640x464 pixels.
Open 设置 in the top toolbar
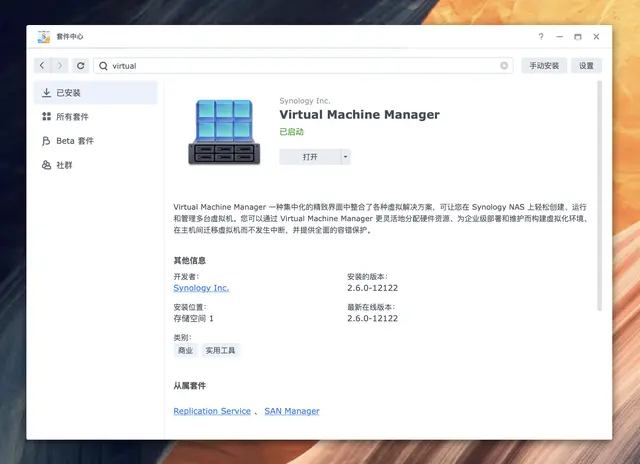click(x=586, y=66)
